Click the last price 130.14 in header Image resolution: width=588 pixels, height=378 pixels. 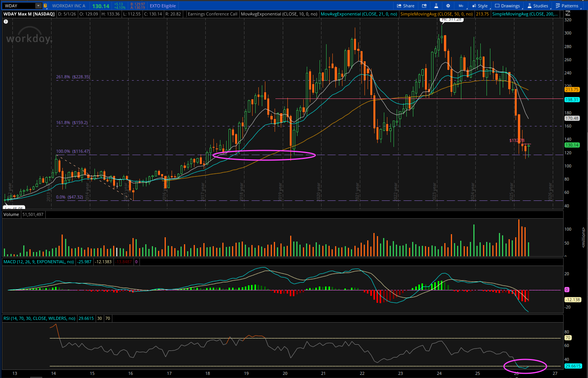point(101,6)
